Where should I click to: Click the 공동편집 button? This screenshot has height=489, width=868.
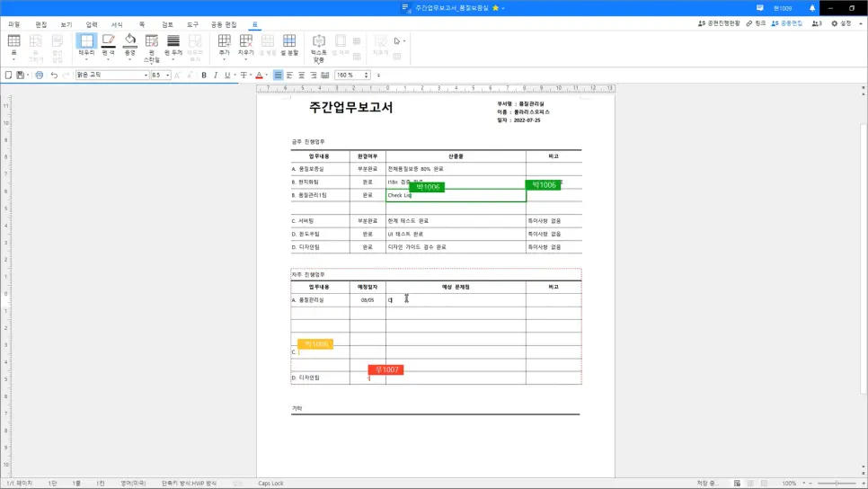pos(786,23)
